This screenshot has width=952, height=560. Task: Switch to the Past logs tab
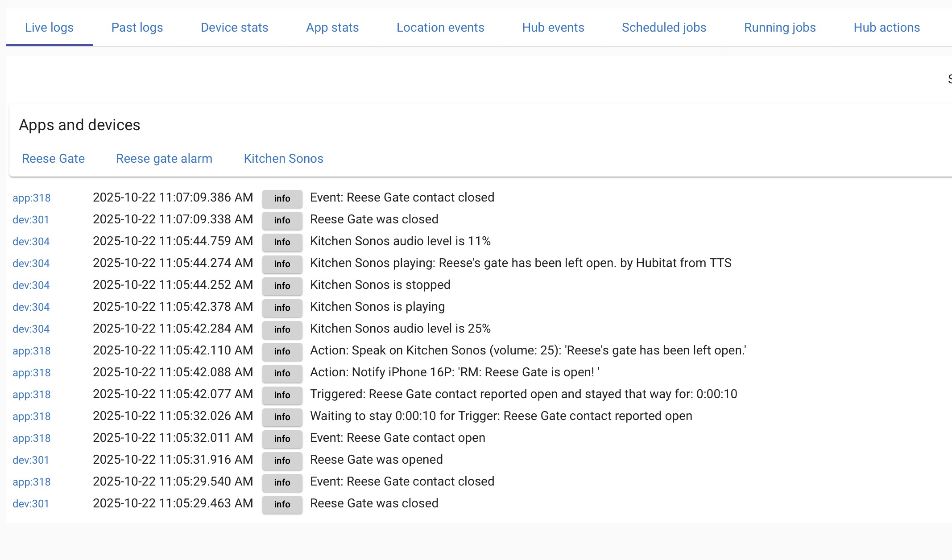pyautogui.click(x=137, y=28)
